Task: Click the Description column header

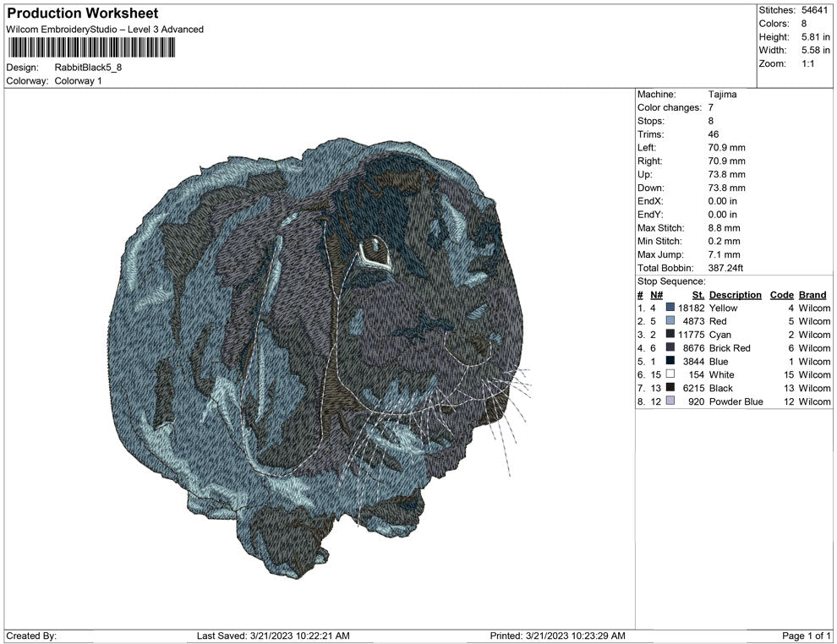Action: click(735, 295)
